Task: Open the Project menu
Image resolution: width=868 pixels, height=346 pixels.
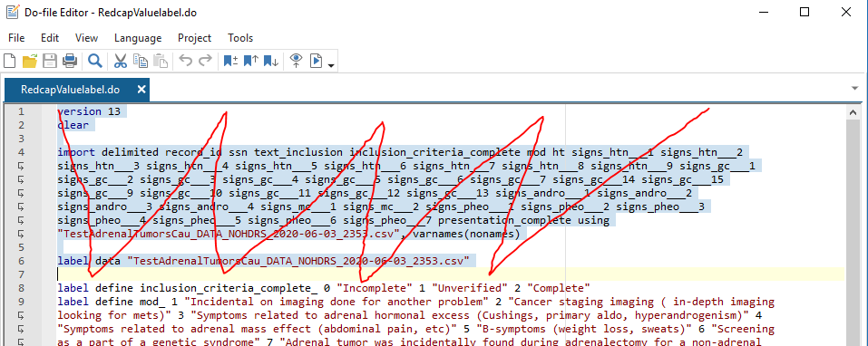Action: [194, 38]
